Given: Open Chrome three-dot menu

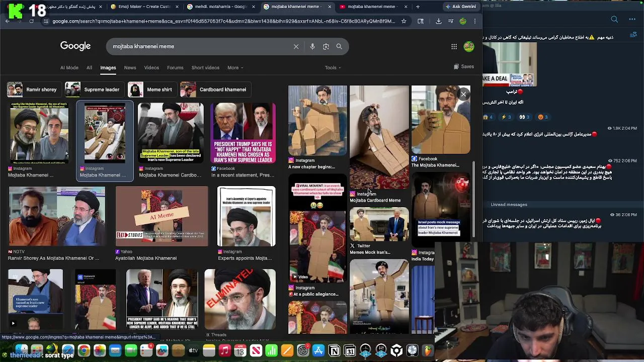Looking at the screenshot, I should pyautogui.click(x=475, y=21).
